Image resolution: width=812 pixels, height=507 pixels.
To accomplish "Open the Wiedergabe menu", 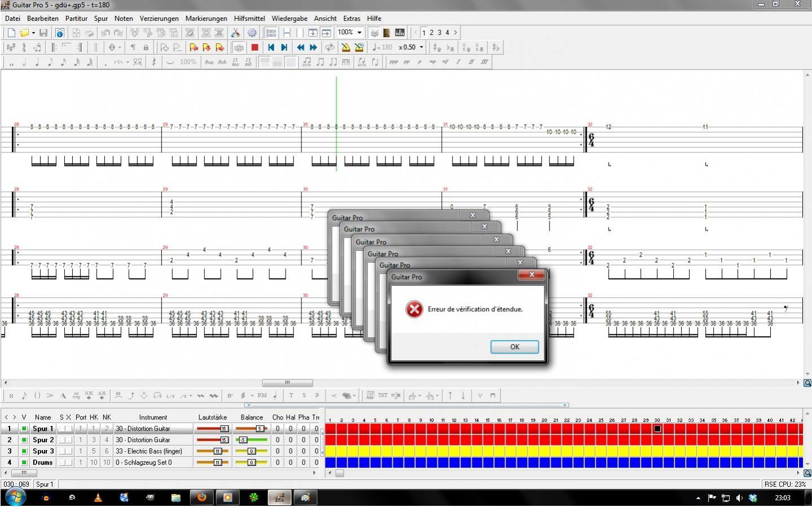I will click(289, 18).
